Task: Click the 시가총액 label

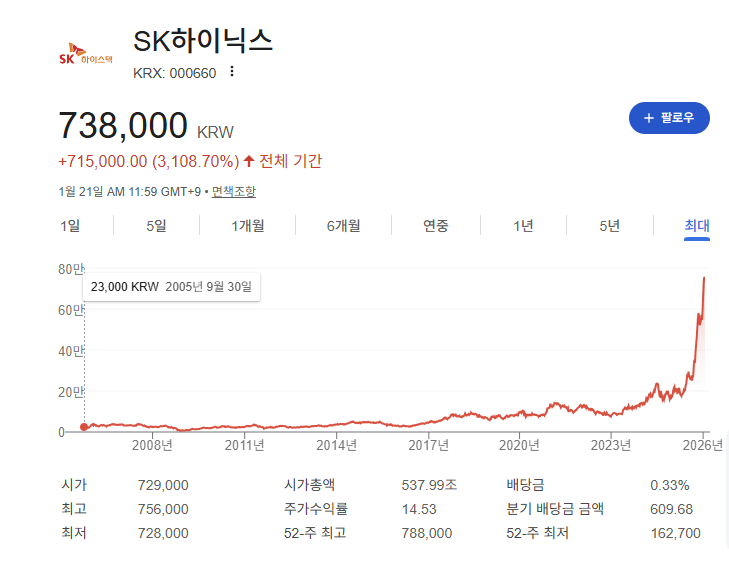Action: tap(309, 485)
